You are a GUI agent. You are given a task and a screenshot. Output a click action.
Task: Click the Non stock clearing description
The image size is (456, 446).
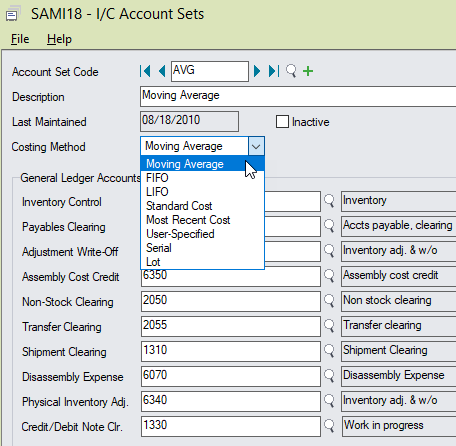coord(399,301)
